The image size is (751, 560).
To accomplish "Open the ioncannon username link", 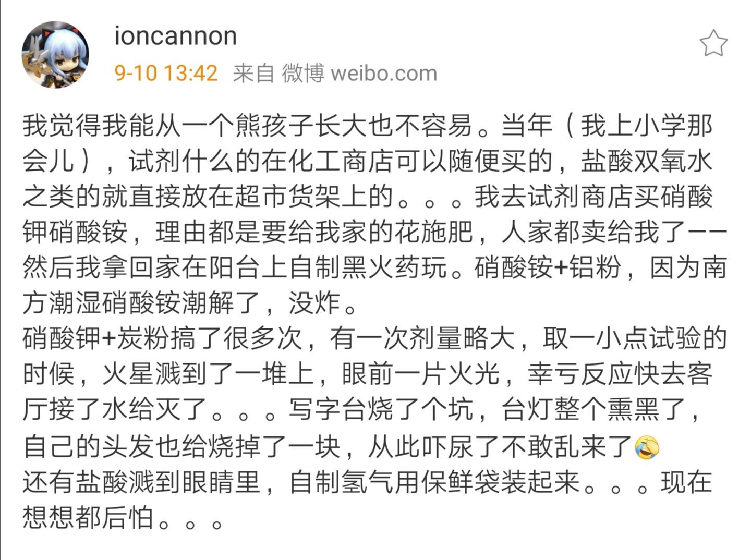I will click(176, 36).
